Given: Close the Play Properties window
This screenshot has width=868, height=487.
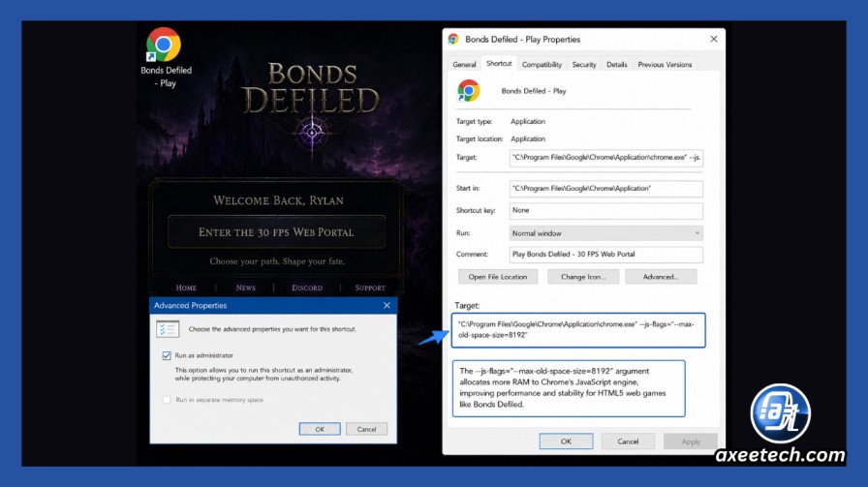Looking at the screenshot, I should [714, 40].
